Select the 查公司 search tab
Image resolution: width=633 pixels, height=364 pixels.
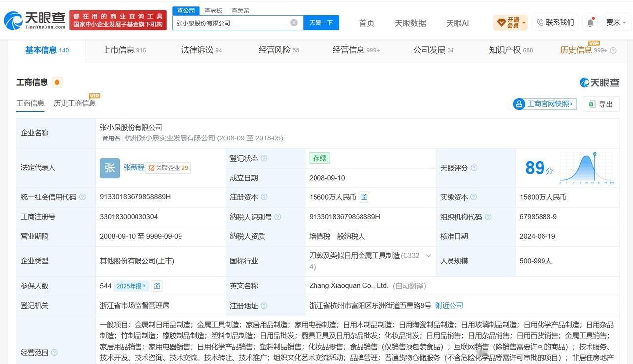pos(186,11)
